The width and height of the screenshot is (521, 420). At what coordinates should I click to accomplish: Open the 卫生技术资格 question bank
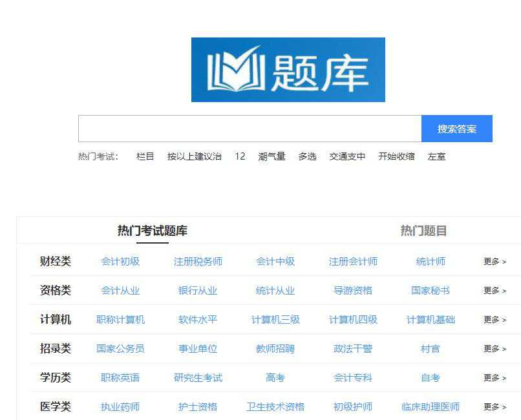click(x=275, y=406)
